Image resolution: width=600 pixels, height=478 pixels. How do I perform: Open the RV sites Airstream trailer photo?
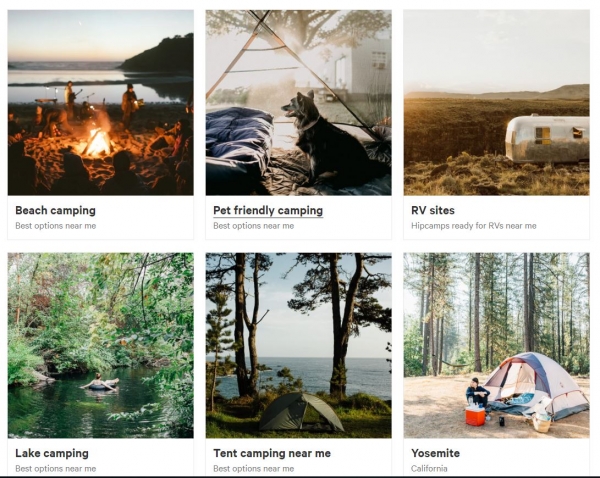pos(496,103)
